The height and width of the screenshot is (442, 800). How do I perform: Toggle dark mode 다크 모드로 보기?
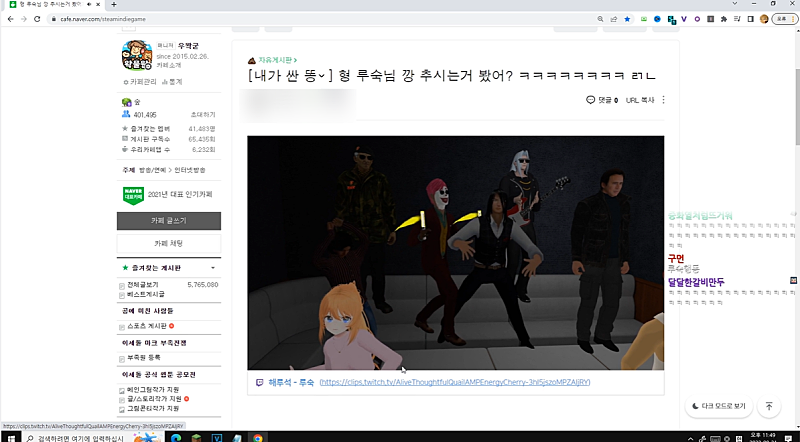[x=718, y=406]
